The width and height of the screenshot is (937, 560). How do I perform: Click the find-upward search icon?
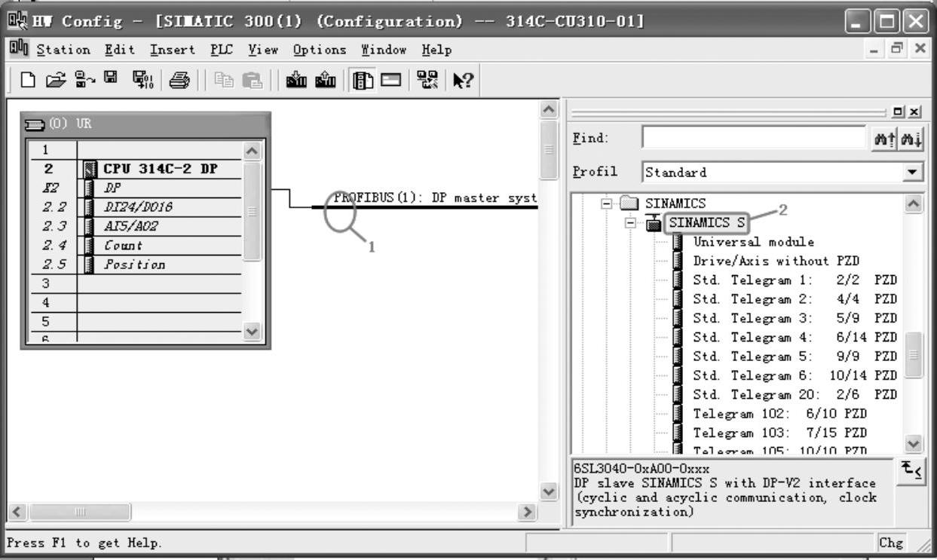[x=883, y=139]
